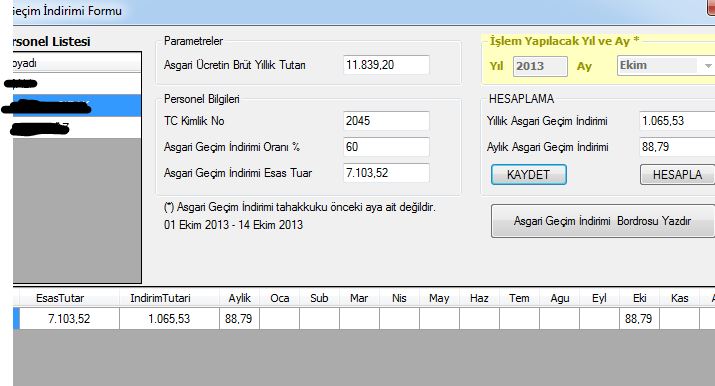Open the Ay month dropdown showing Ekim
The image size is (715, 386).
[x=665, y=66]
